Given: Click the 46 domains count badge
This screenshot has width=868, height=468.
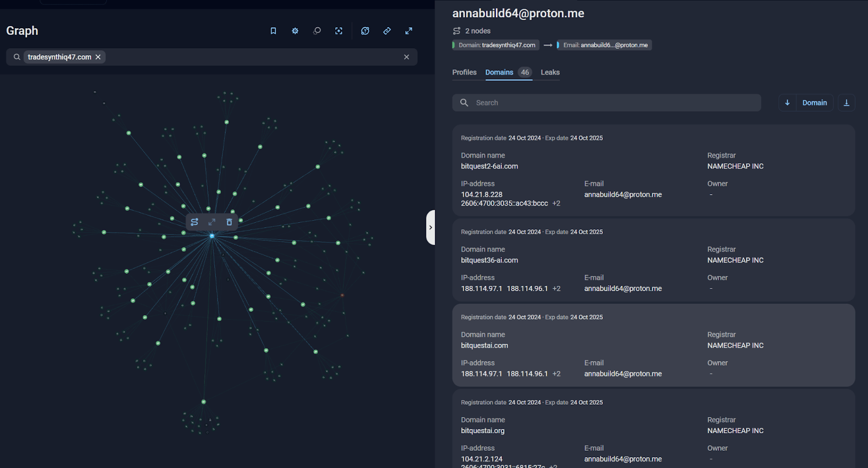Looking at the screenshot, I should pyautogui.click(x=525, y=72).
